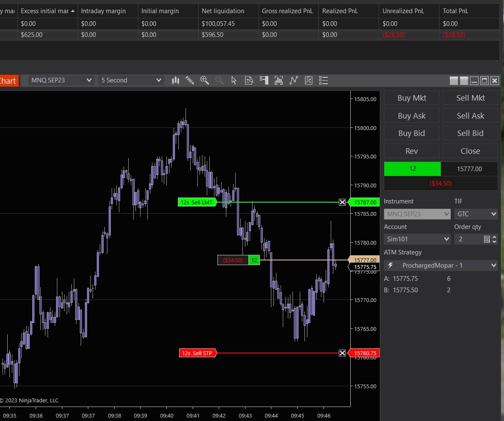The height and width of the screenshot is (421, 504).
Task: Toggle the Chart Trader panel icon
Action: 264,80
